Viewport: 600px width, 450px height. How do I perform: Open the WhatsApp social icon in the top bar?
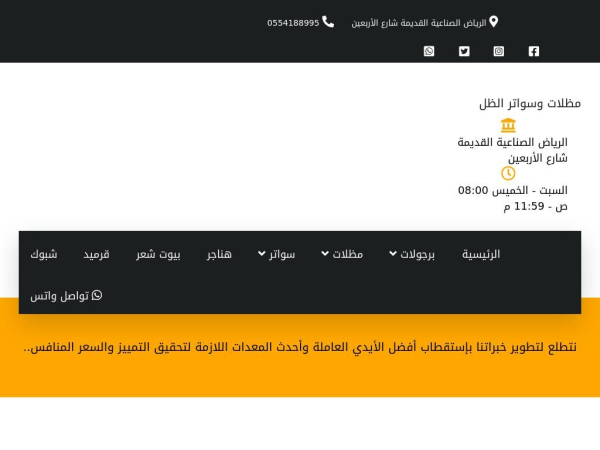pyautogui.click(x=429, y=51)
